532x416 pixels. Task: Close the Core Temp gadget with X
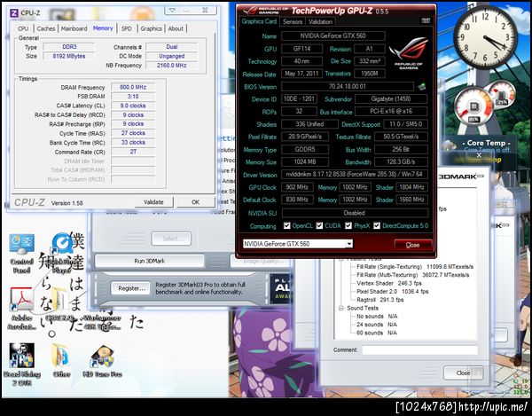479,155
